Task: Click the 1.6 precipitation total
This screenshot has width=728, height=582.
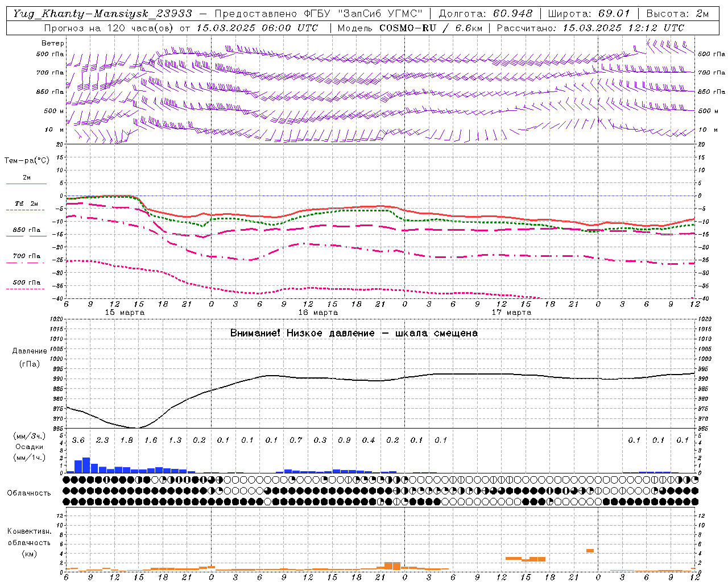Action: click(151, 440)
